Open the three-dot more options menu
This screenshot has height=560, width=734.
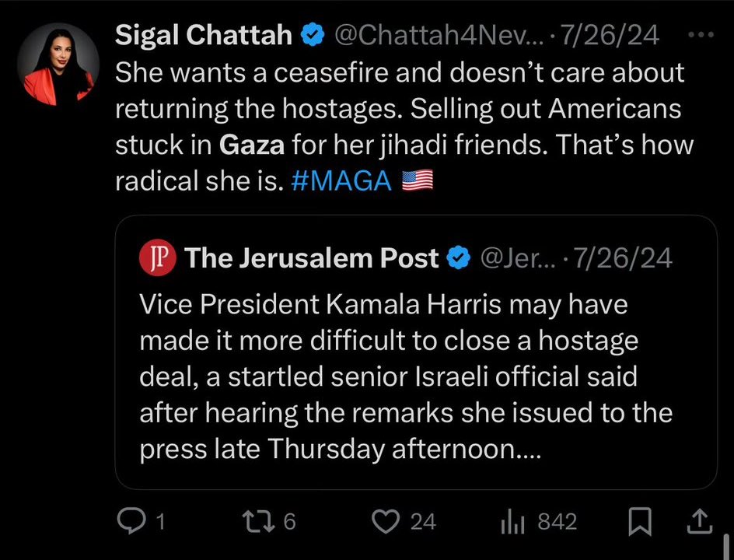coord(701,34)
